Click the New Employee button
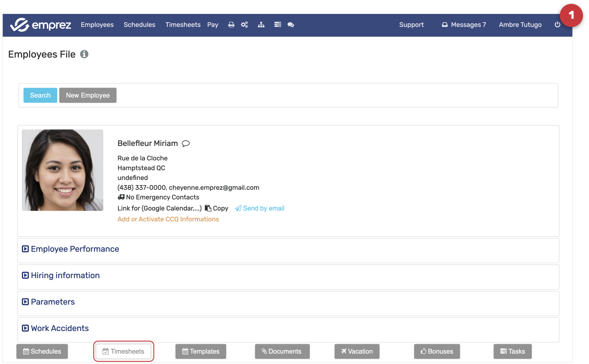 pos(88,95)
